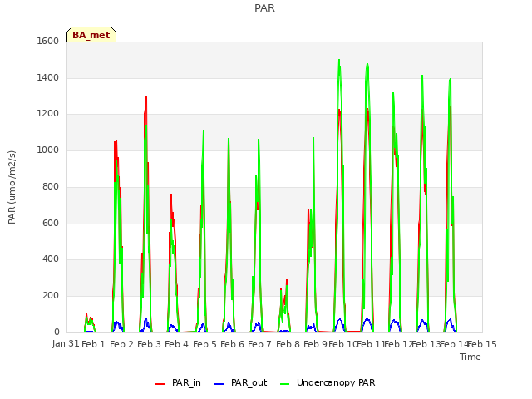Click the Feb 7 date tick label

pyautogui.click(x=259, y=344)
